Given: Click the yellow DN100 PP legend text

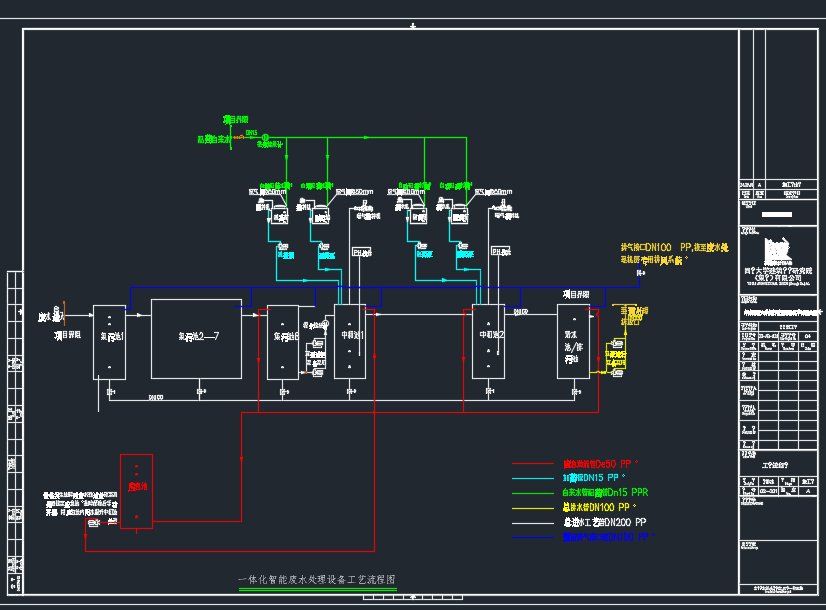Looking at the screenshot, I should (599, 507).
